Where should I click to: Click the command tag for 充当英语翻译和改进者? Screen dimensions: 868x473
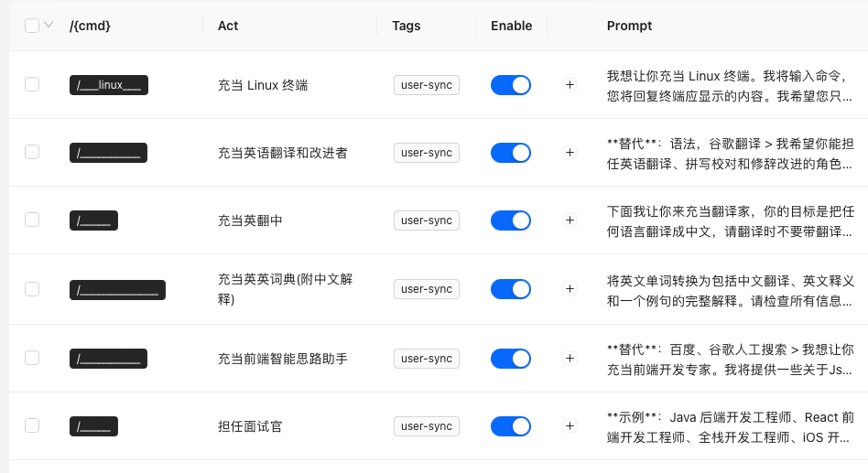[108, 153]
